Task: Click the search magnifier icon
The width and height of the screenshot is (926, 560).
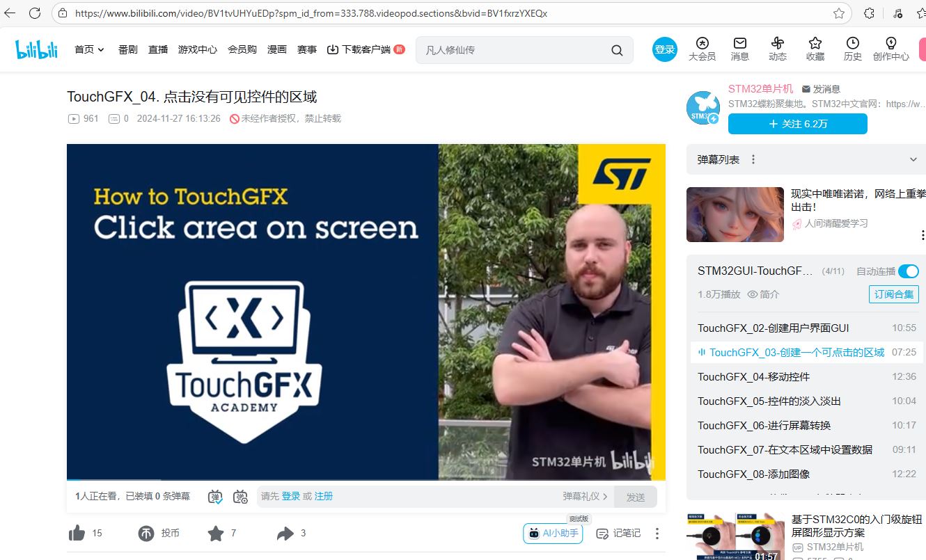Action: point(617,50)
